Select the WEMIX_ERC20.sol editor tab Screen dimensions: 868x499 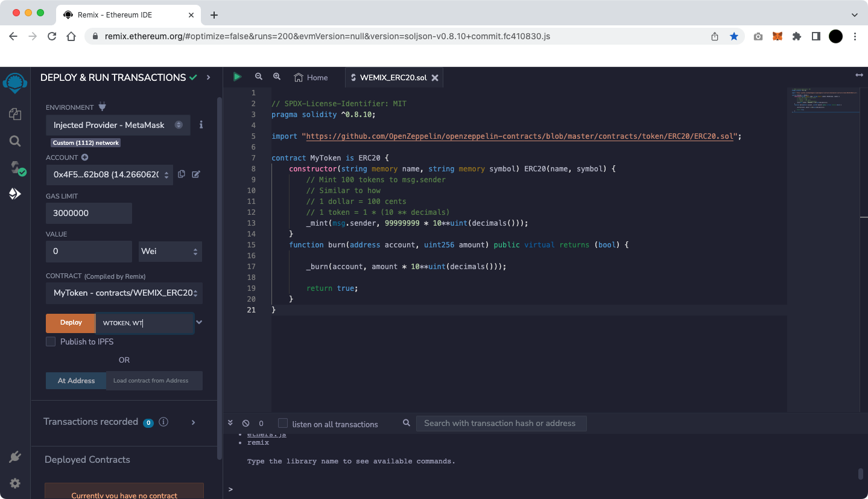point(392,77)
